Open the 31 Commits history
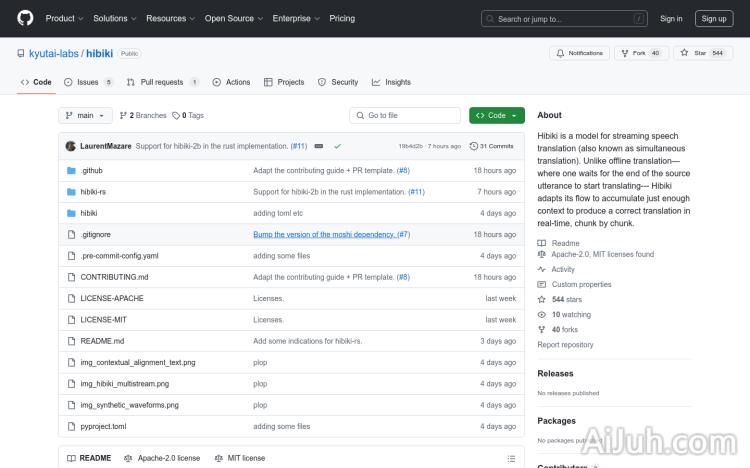The width and height of the screenshot is (750, 468). tap(492, 146)
